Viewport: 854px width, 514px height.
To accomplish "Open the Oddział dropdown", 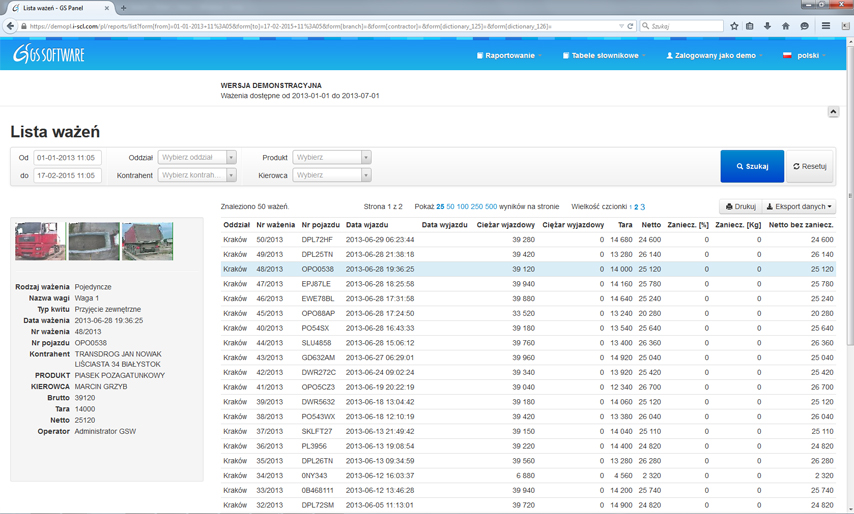I will click(197, 157).
